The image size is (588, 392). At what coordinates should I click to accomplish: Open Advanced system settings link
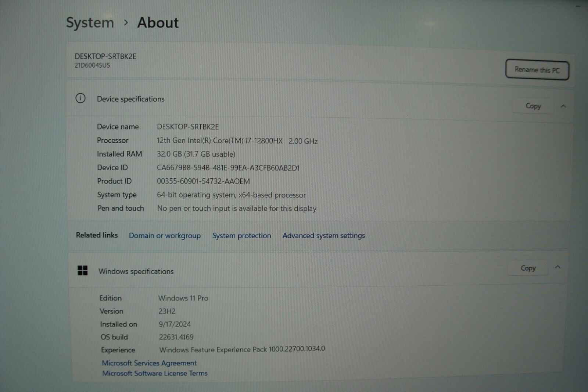tap(323, 235)
